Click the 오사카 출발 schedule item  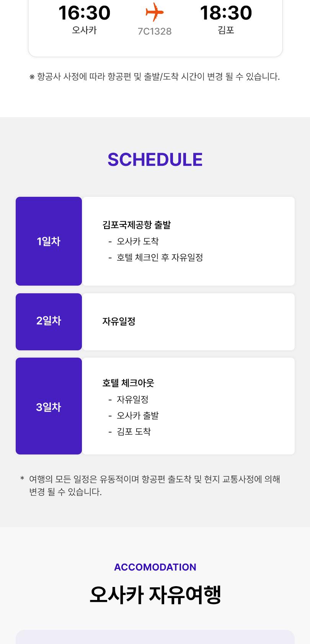tap(137, 415)
